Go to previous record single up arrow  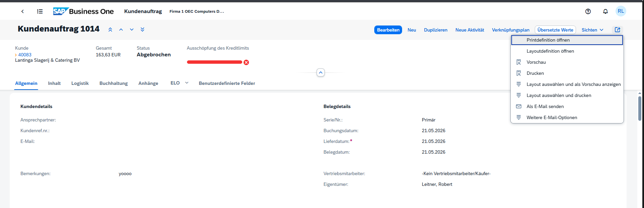(121, 30)
